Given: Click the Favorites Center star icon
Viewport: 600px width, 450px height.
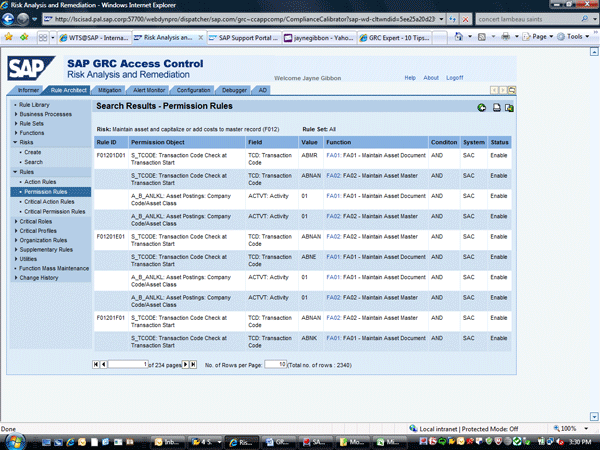Looking at the screenshot, I should tap(9, 37).
